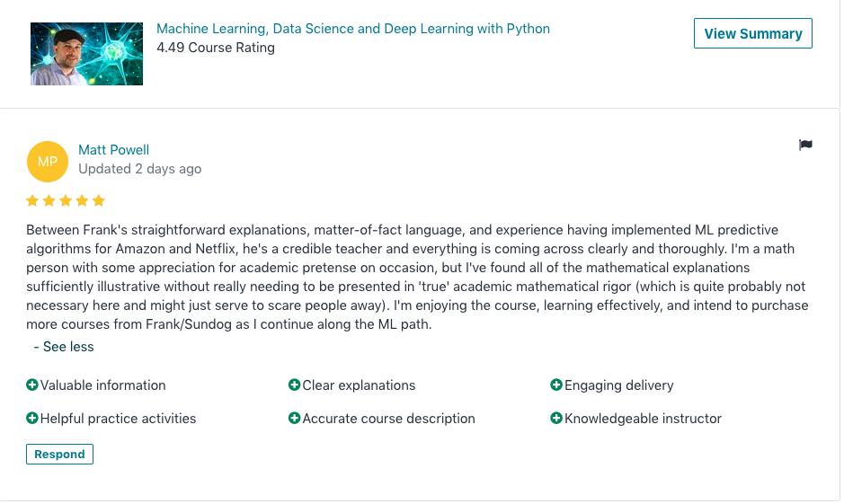The image size is (844, 504).
Task: Click the plus icon beside Engaging delivery
Action: 556,385
